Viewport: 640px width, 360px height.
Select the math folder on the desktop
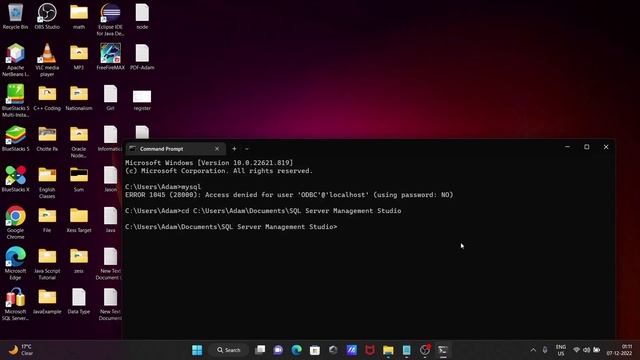coord(79,16)
